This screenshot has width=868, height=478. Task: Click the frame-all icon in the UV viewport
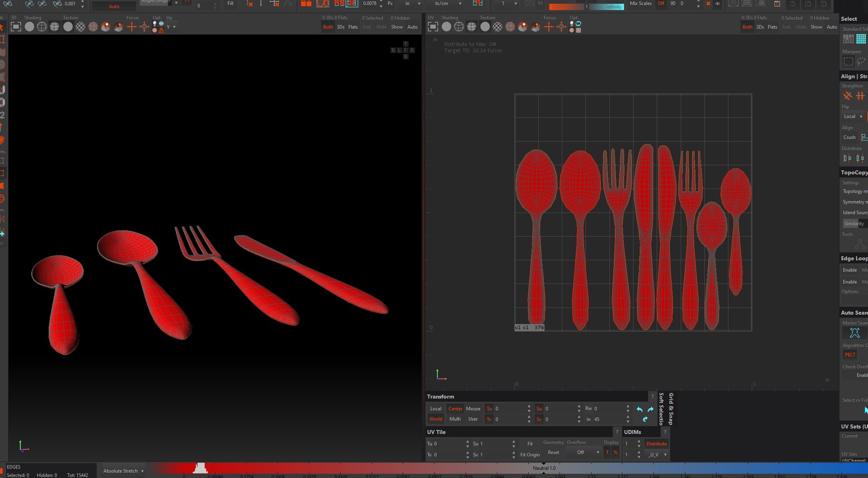point(433,27)
